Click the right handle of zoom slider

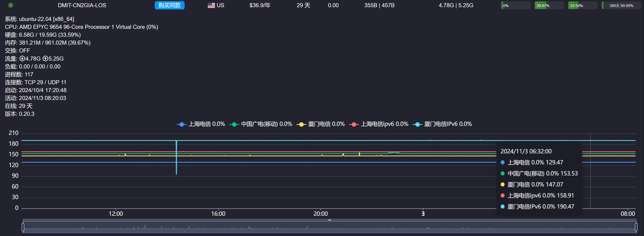(x=636, y=227)
